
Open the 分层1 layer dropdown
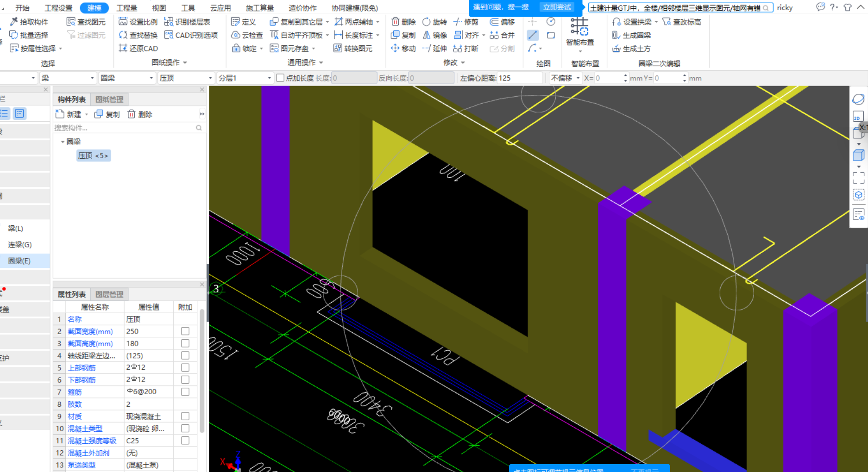[245, 78]
